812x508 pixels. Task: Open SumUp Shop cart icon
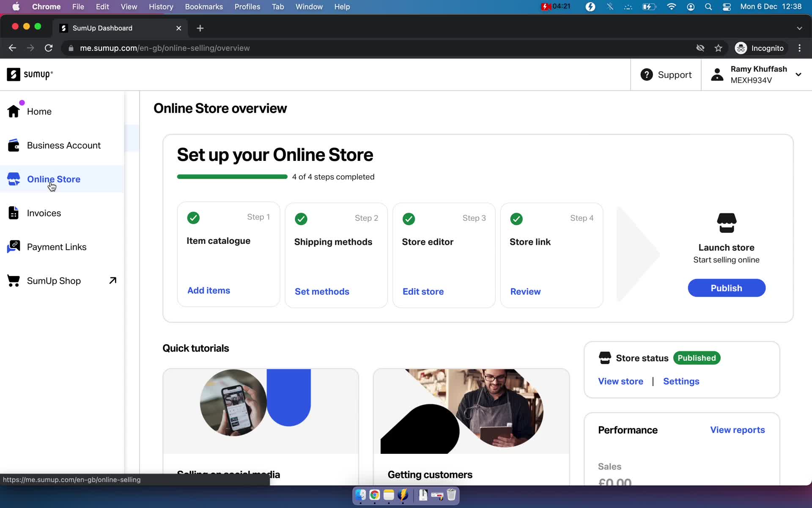(14, 281)
